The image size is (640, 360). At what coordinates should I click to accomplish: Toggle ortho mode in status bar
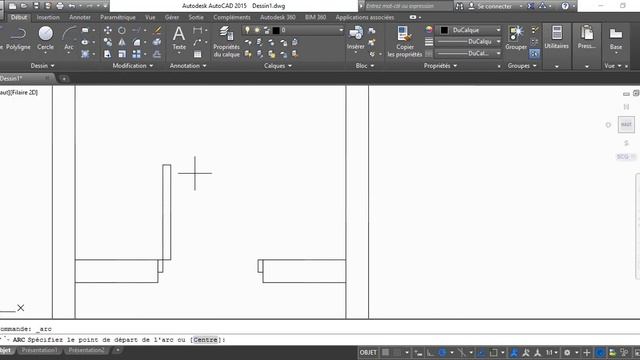point(430,352)
